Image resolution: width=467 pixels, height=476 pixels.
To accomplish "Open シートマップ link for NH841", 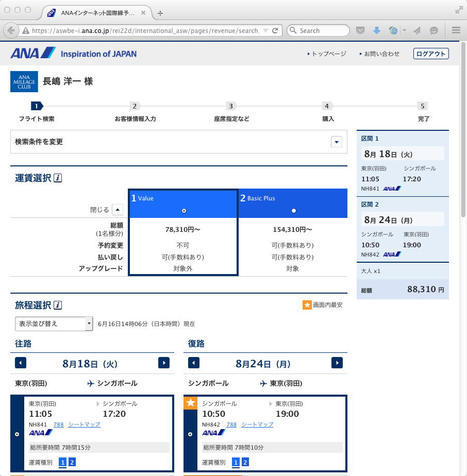I will 84,424.
